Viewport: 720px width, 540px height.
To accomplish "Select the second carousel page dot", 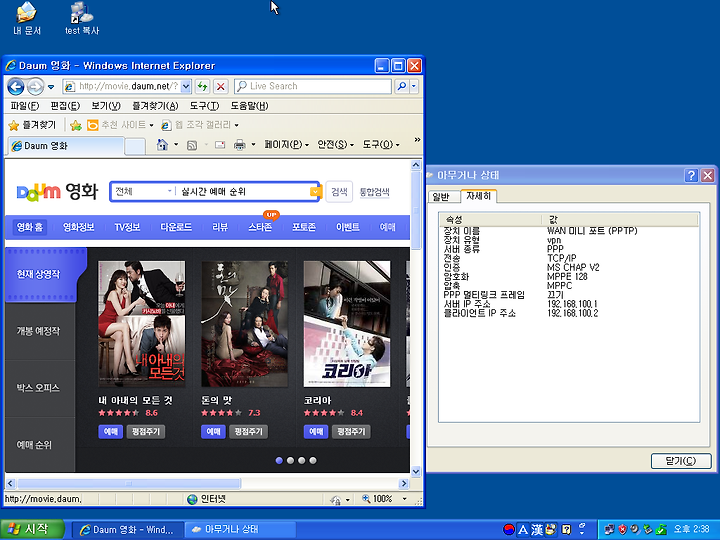I will [290, 460].
